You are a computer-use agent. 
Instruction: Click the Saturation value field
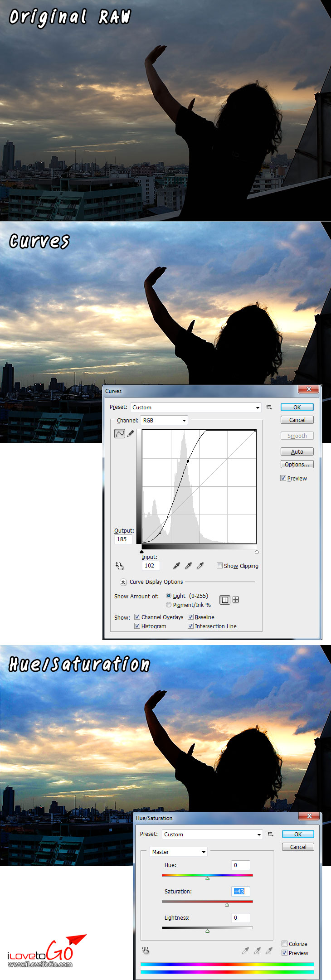(x=241, y=891)
